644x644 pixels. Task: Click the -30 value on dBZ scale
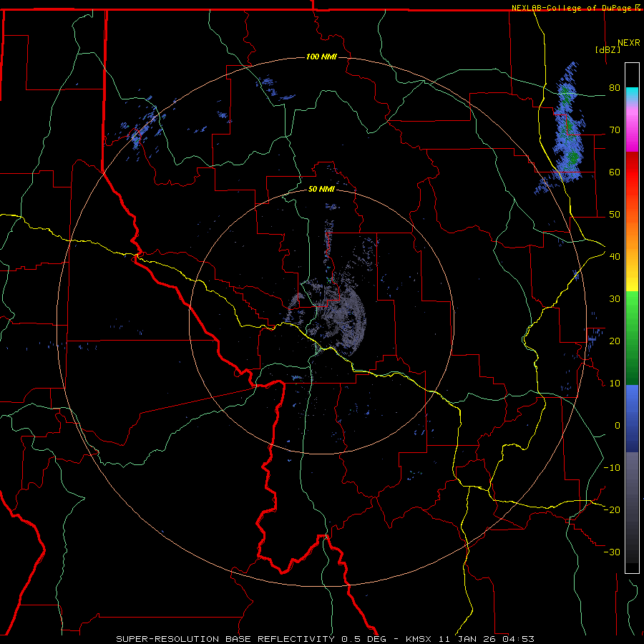click(x=612, y=552)
